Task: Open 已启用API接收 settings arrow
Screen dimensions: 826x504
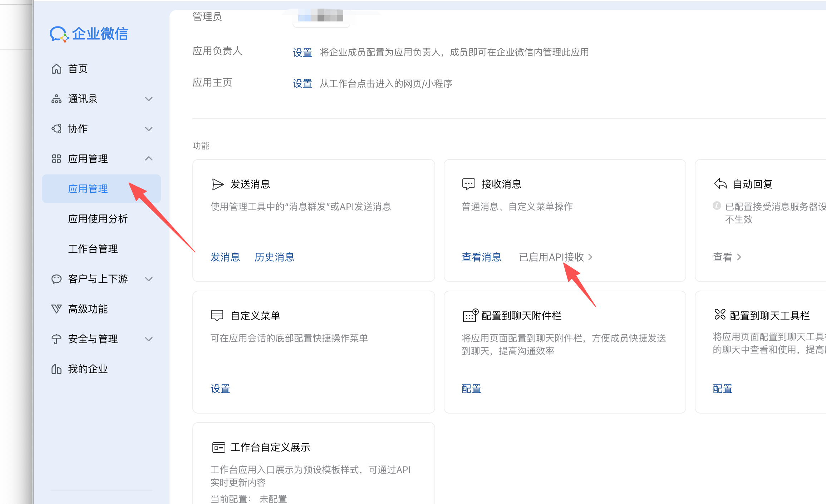Action: point(590,257)
